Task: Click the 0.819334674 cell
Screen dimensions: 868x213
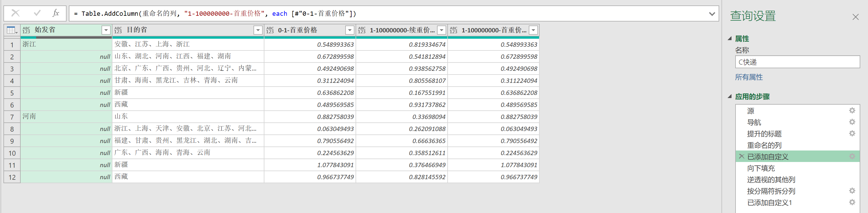Action: 402,44
